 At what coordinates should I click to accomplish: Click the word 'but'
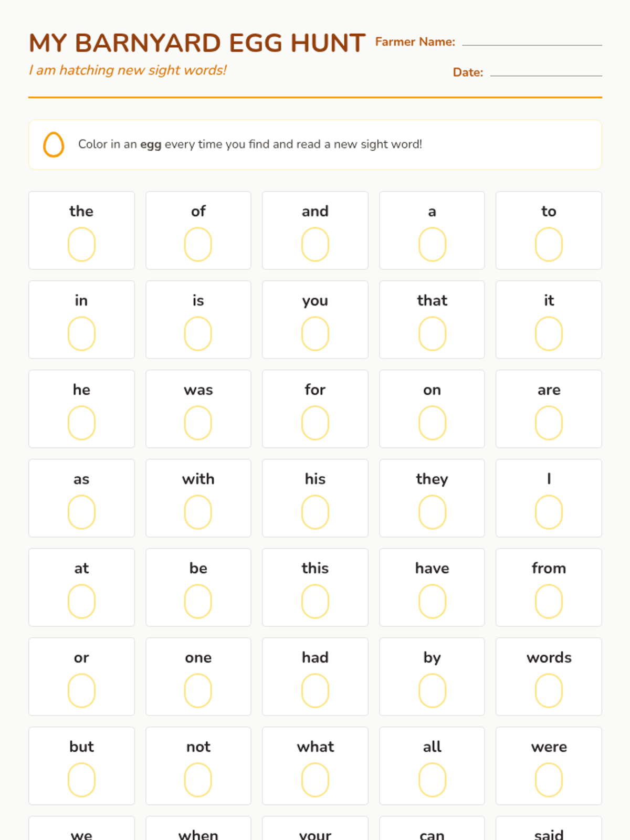point(81,747)
